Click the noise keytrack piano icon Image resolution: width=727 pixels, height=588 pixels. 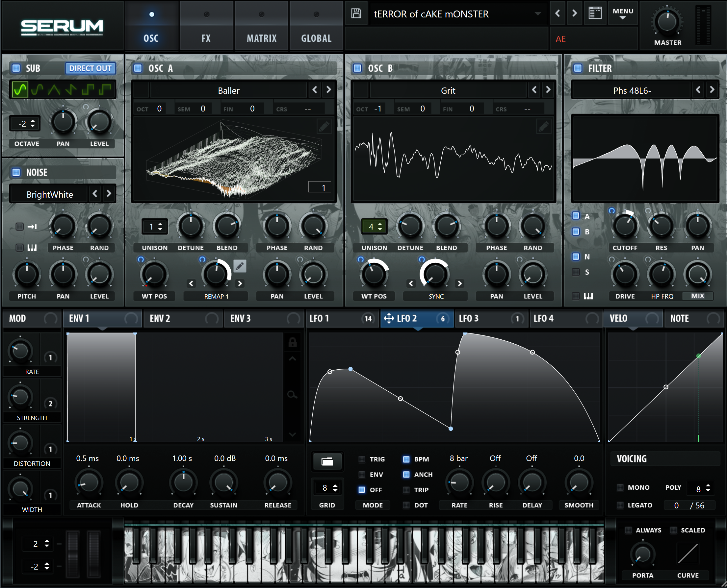click(32, 248)
